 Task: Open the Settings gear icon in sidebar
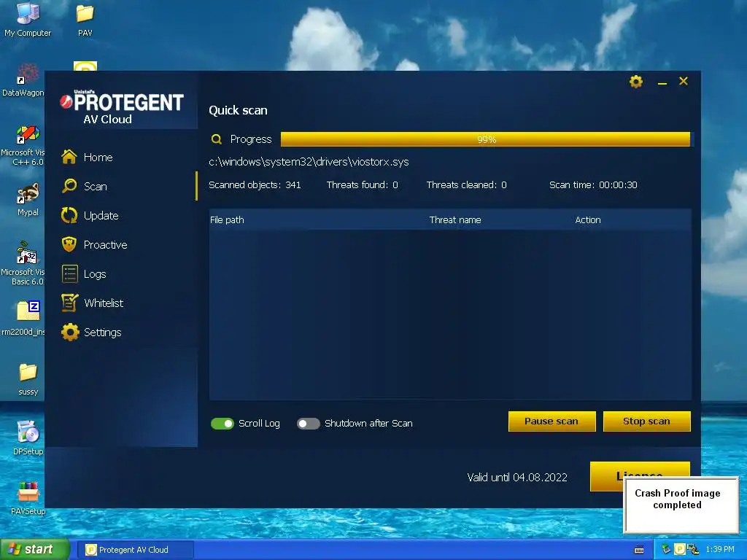pyautogui.click(x=70, y=332)
